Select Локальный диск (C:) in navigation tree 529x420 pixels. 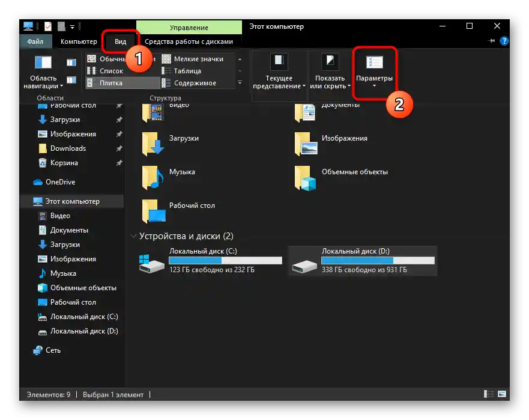coord(84,317)
